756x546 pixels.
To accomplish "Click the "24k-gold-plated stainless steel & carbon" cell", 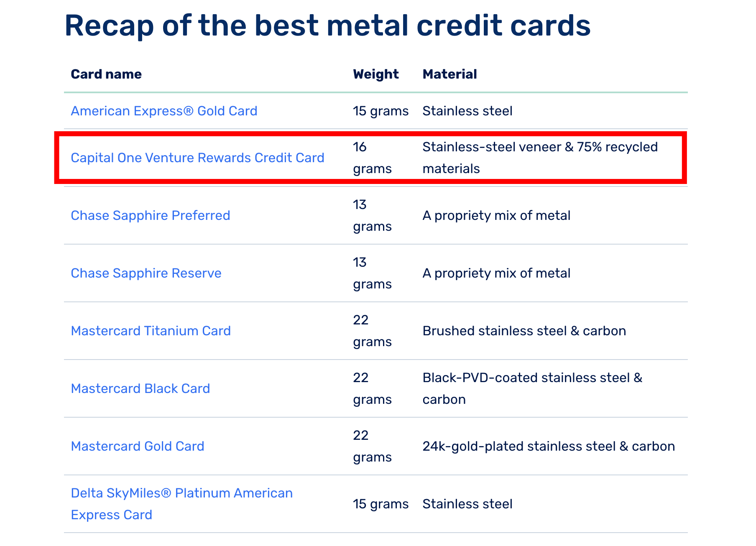I will (x=548, y=446).
